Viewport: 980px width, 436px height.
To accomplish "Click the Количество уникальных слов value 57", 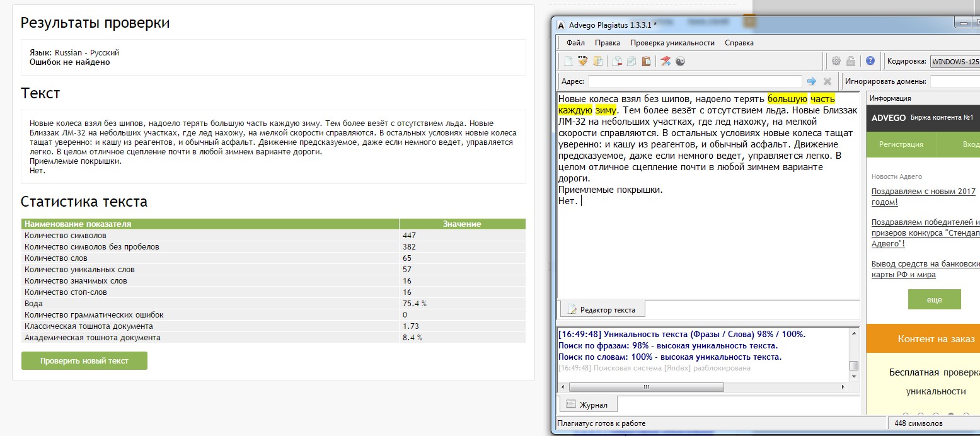I will coord(407,270).
